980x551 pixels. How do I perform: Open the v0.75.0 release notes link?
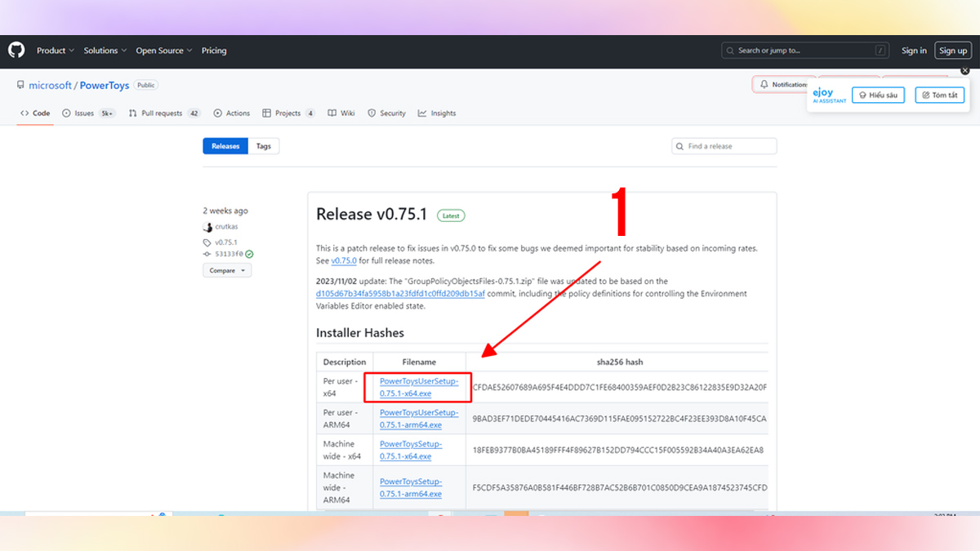tap(343, 260)
